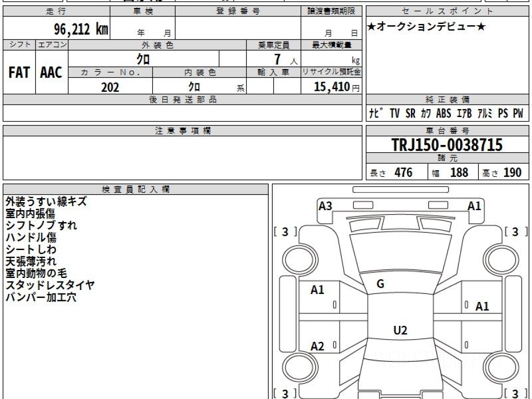
Task: Click the 譲渡書類期限 header
Action: (x=332, y=12)
